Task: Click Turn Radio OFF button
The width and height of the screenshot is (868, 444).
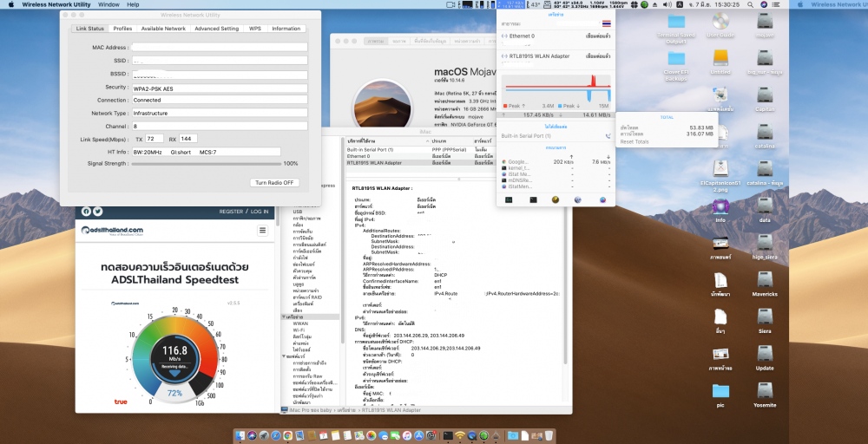Action: (x=274, y=182)
